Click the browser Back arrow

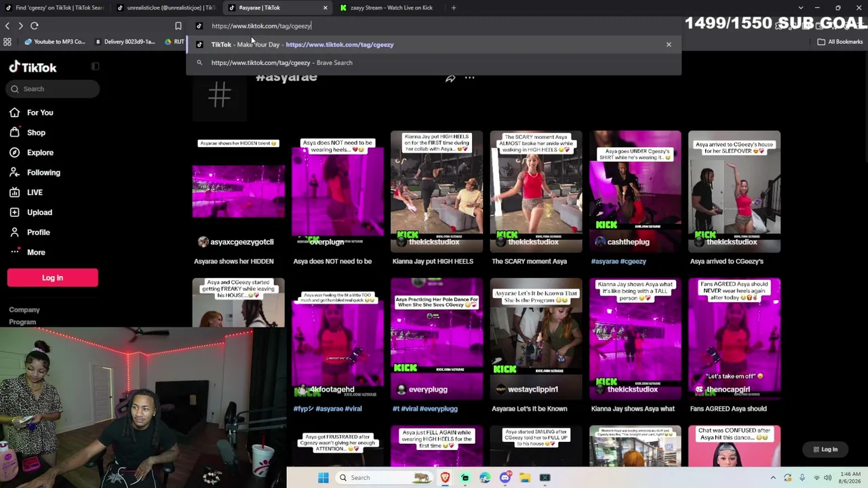pos(7,26)
